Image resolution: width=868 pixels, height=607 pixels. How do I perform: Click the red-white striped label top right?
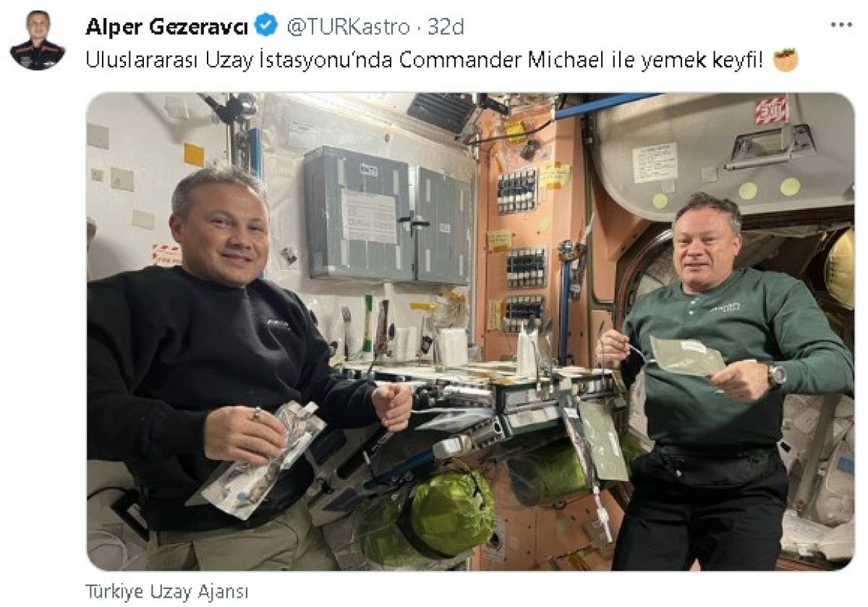[x=772, y=109]
